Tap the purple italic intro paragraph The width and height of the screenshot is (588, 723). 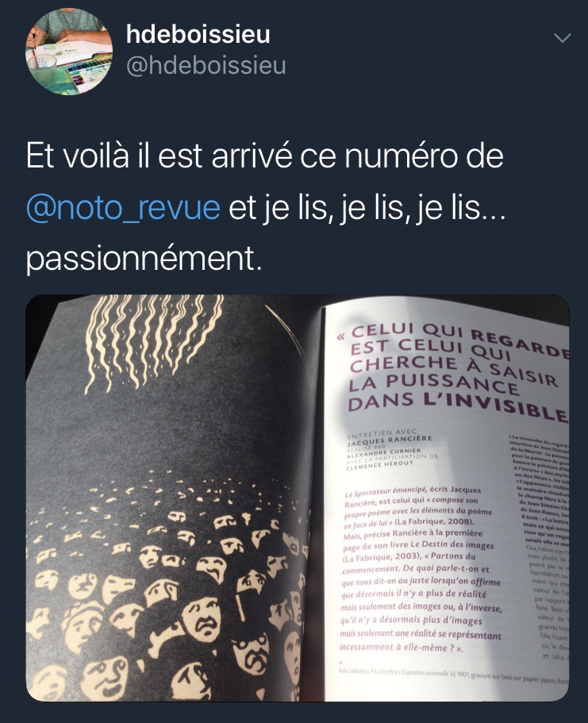420,568
